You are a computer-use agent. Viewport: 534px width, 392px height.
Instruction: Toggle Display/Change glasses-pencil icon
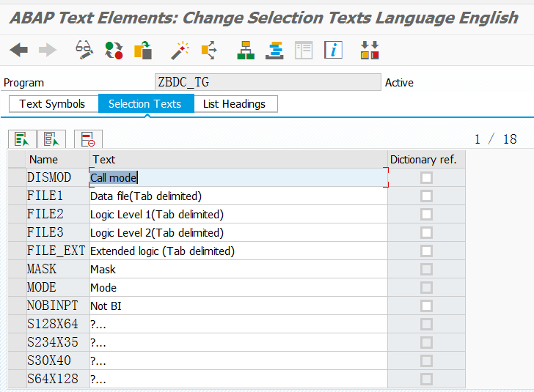(x=84, y=50)
